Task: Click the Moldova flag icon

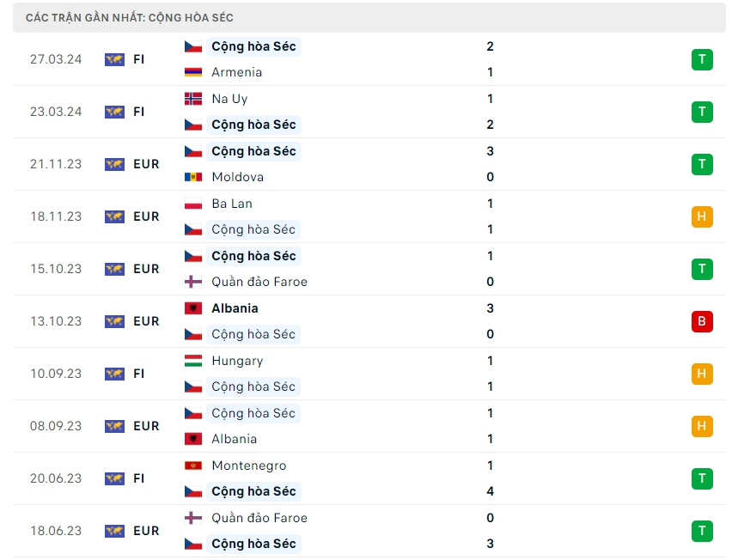Action: click(193, 178)
